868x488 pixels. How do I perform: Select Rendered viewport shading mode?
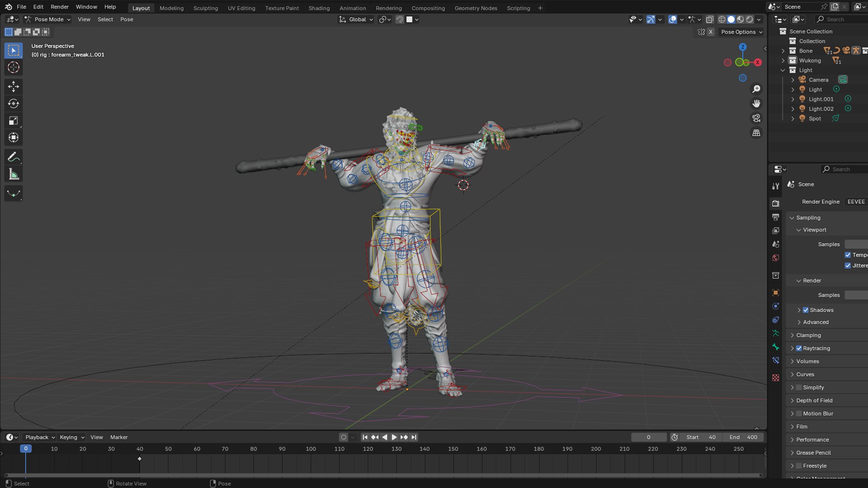750,19
